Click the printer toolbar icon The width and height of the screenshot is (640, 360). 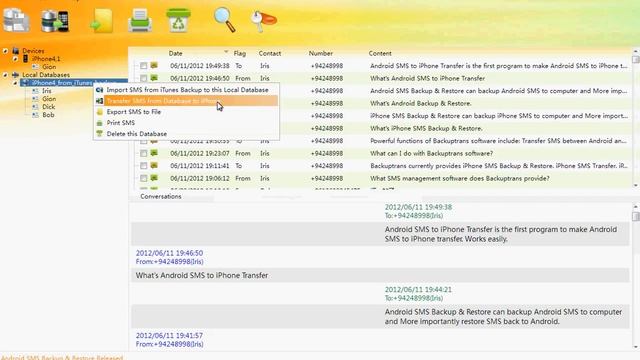(x=140, y=20)
